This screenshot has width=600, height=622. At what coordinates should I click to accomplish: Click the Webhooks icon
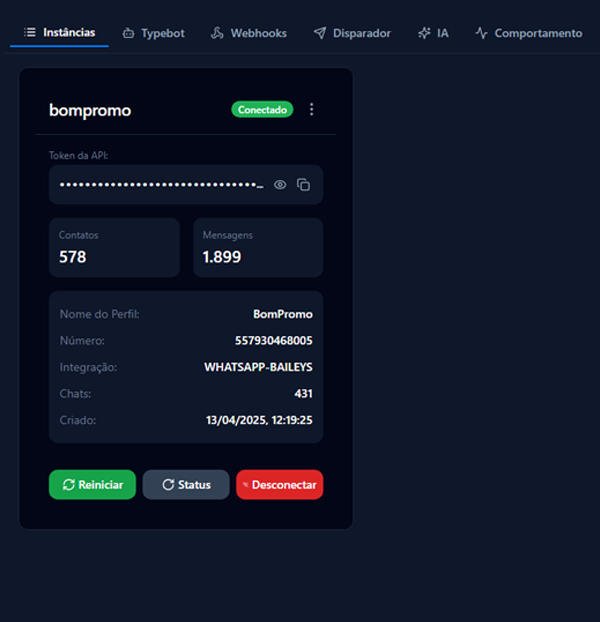pyautogui.click(x=217, y=33)
